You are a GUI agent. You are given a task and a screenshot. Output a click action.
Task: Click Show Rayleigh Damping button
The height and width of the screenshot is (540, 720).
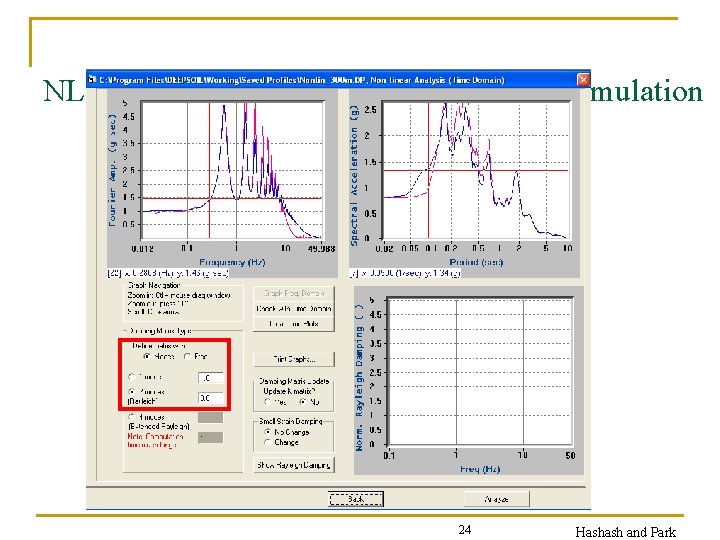click(294, 465)
